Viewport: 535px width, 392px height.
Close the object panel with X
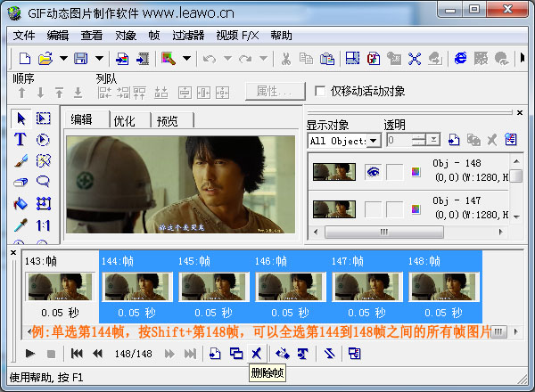(x=520, y=112)
